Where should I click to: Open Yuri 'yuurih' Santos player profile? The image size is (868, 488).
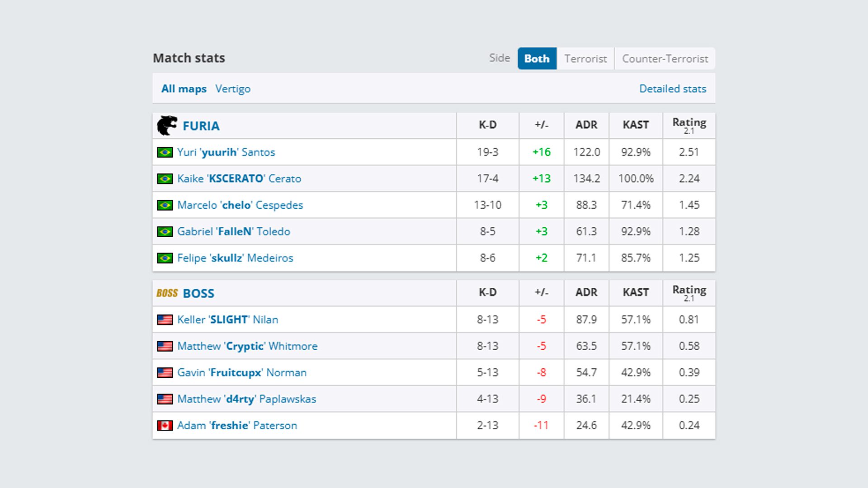(x=226, y=152)
